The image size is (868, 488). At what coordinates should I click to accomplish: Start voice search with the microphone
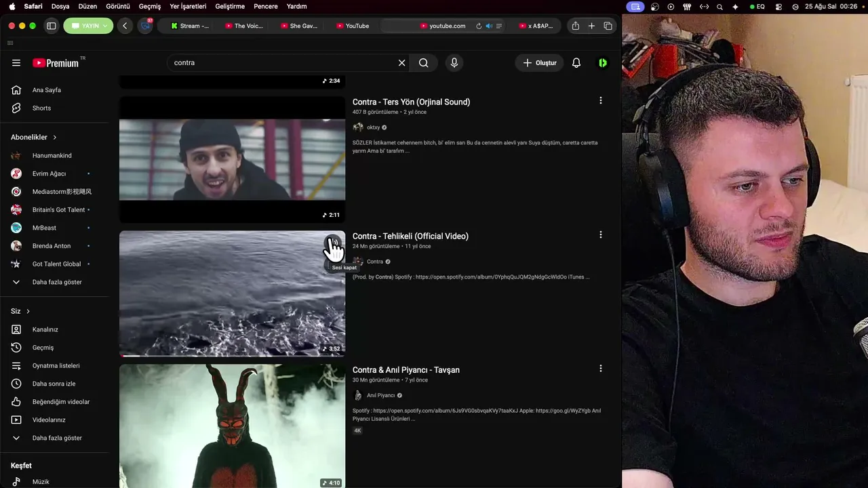pos(454,63)
